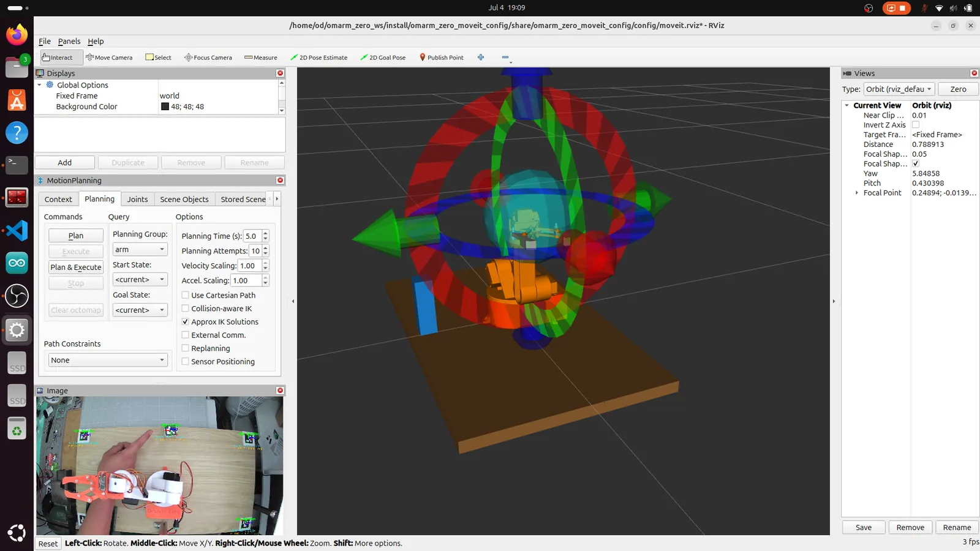
Task: Activate 2D Pose Estimate tool
Action: click(x=318, y=58)
